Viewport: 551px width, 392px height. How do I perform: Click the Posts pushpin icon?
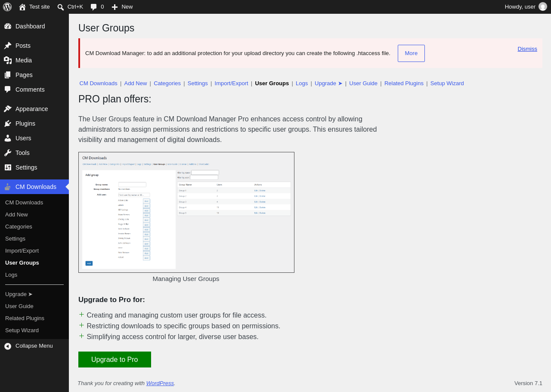click(8, 46)
